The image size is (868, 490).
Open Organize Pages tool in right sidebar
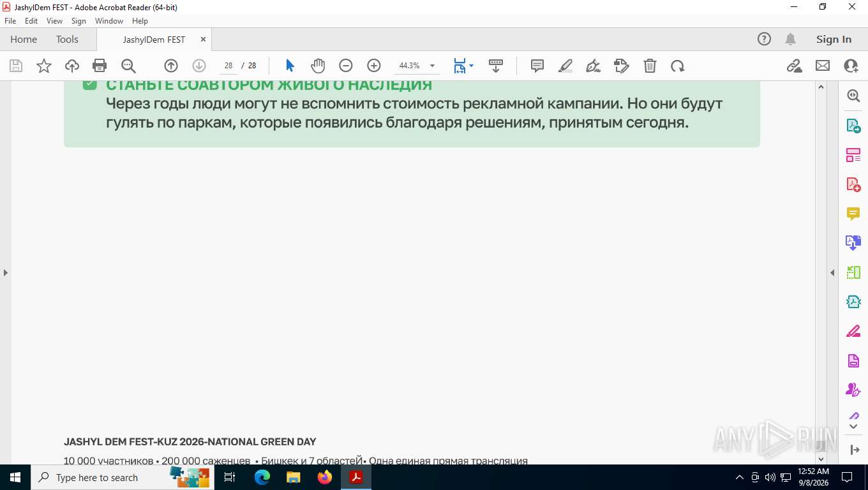[x=853, y=155]
